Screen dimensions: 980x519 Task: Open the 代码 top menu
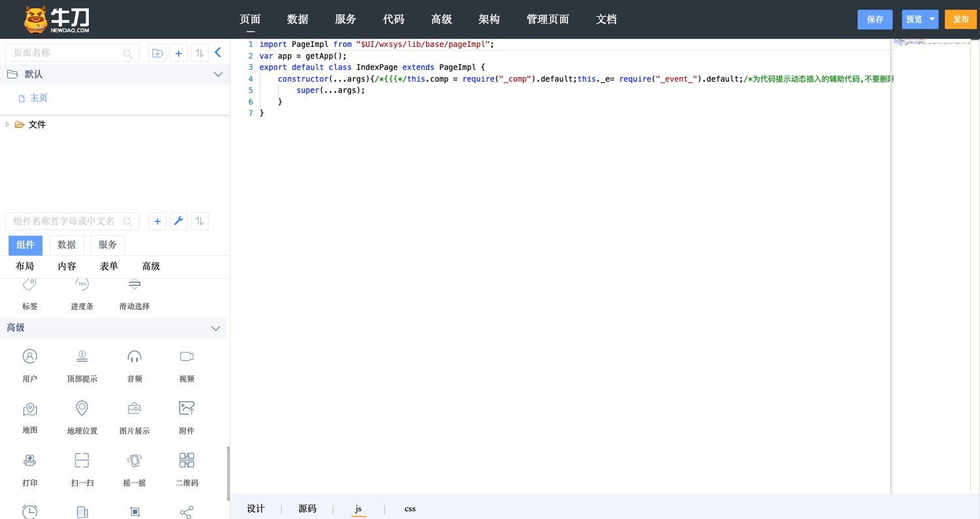pyautogui.click(x=393, y=20)
